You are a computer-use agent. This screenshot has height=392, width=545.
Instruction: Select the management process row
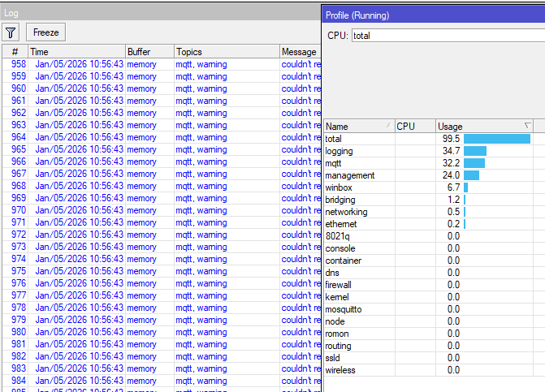click(435, 175)
